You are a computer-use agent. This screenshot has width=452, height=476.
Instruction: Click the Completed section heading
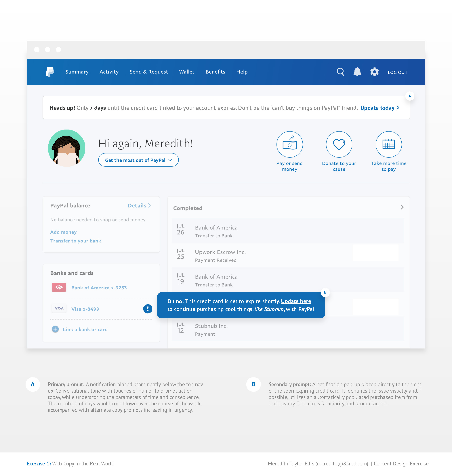188,208
